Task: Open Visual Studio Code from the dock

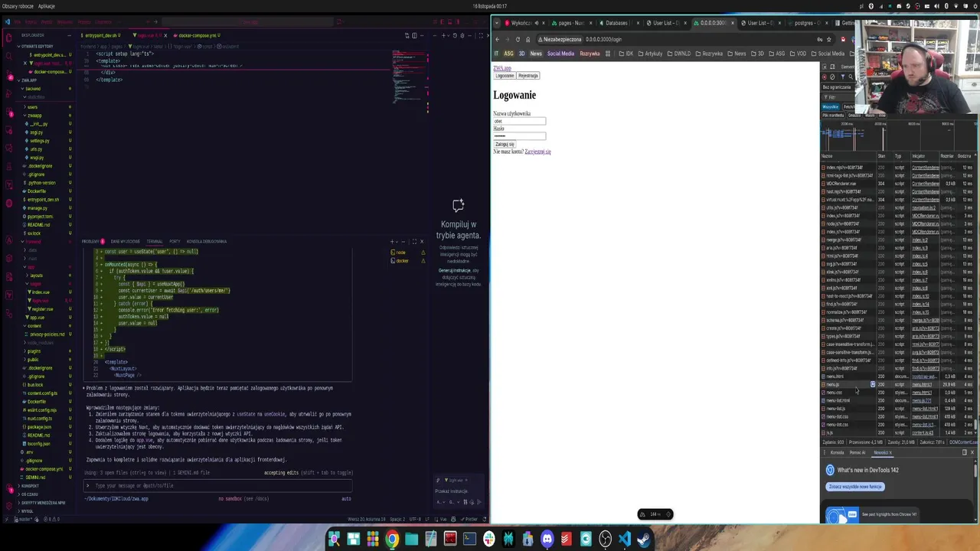Action: pyautogui.click(x=624, y=539)
